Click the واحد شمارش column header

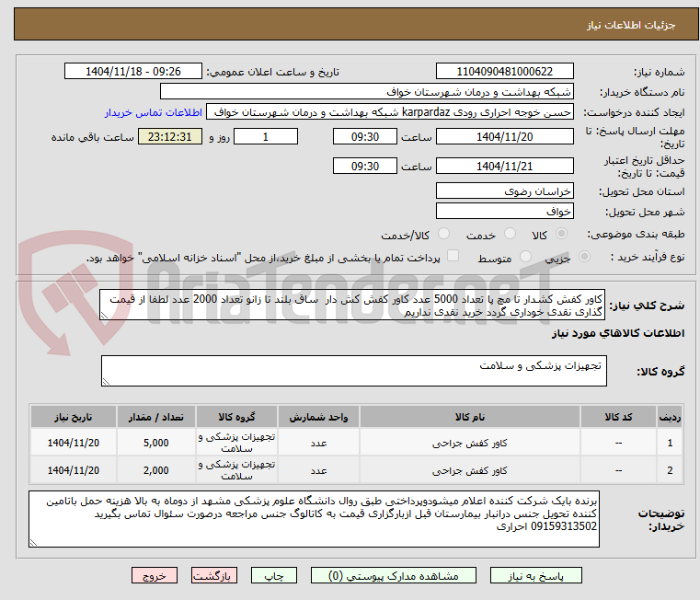[318, 417]
